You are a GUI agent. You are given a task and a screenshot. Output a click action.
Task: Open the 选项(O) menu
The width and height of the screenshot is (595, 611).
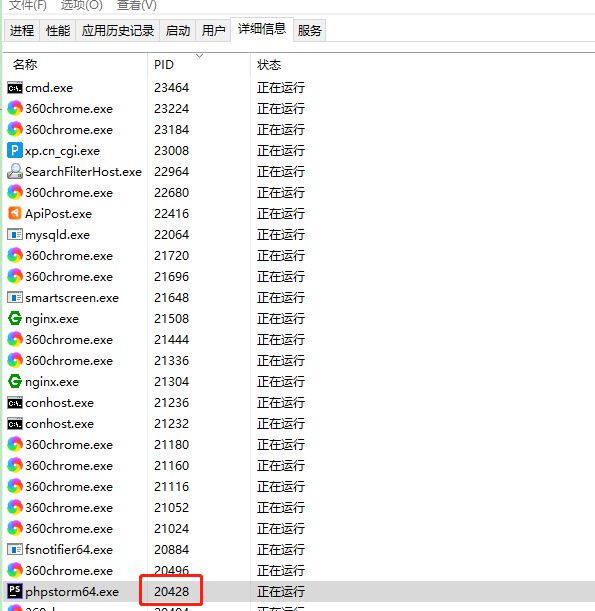[82, 5]
